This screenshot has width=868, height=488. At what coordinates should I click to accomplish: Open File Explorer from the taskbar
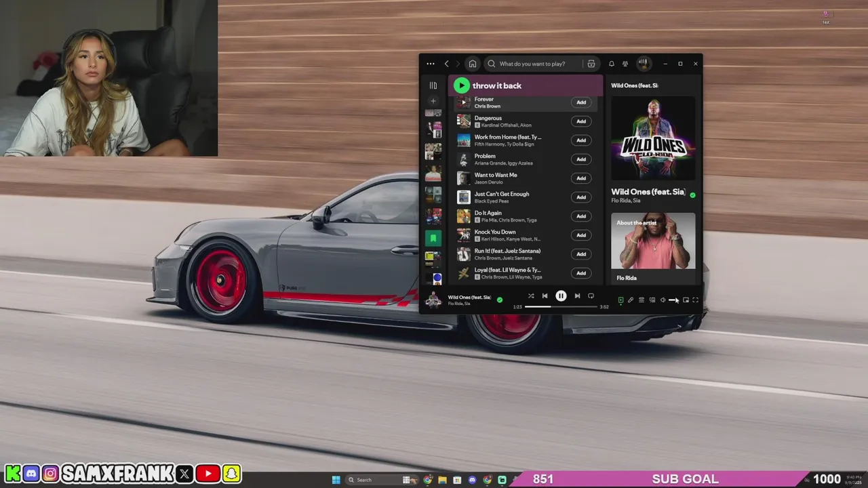tap(442, 480)
